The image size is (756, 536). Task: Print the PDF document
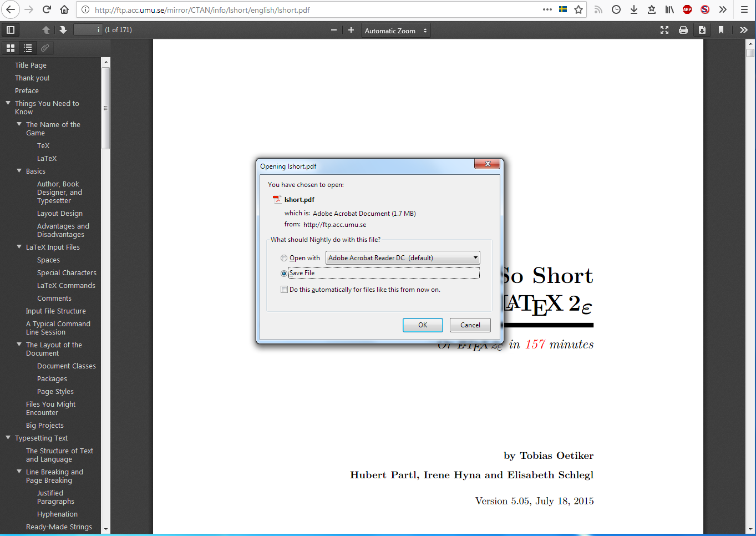point(683,30)
